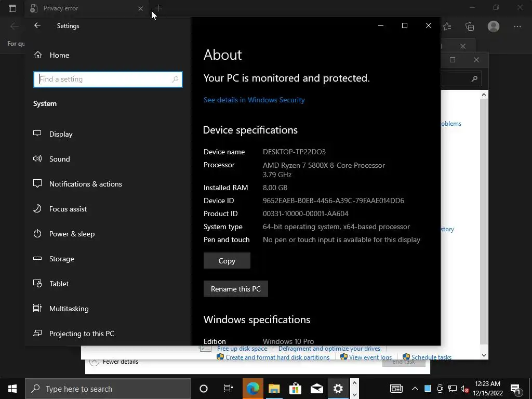This screenshot has width=532, height=399.
Task: Open Edge tab actions menu icon
Action: (12, 8)
